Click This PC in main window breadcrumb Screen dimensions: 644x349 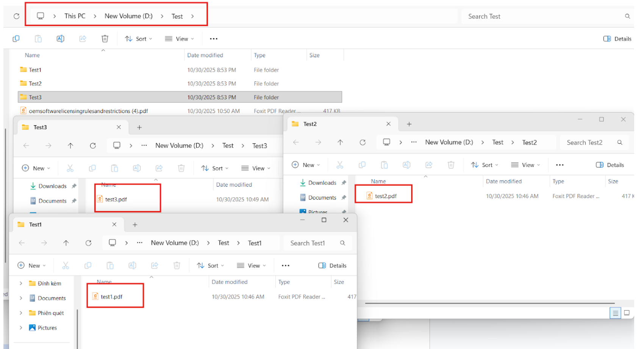click(x=75, y=16)
